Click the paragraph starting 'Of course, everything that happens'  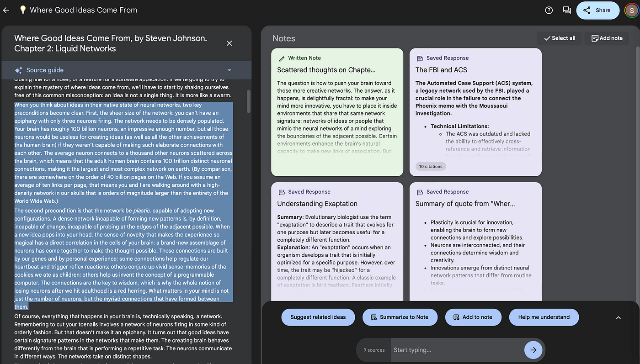coord(123,336)
